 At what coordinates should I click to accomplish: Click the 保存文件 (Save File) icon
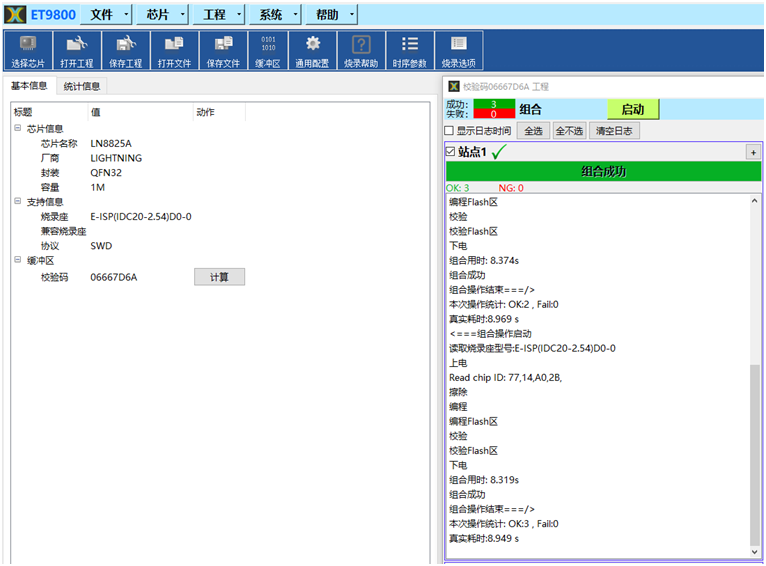tap(223, 50)
